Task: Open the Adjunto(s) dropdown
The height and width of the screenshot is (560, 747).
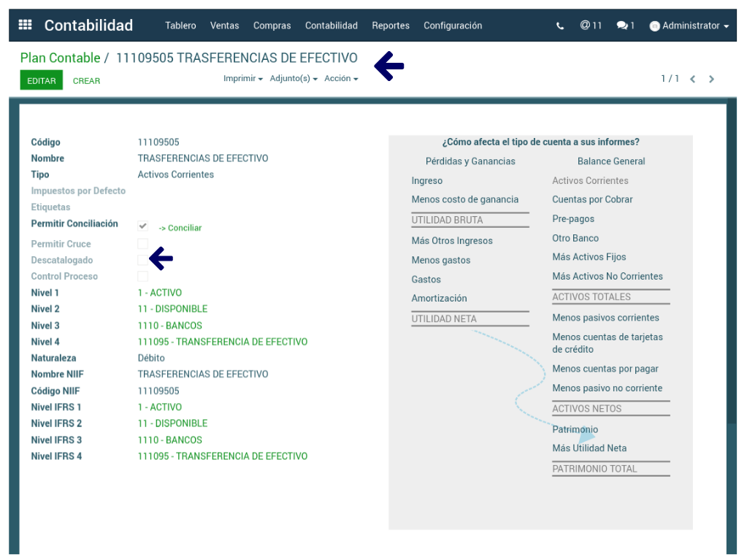Action: click(x=293, y=79)
